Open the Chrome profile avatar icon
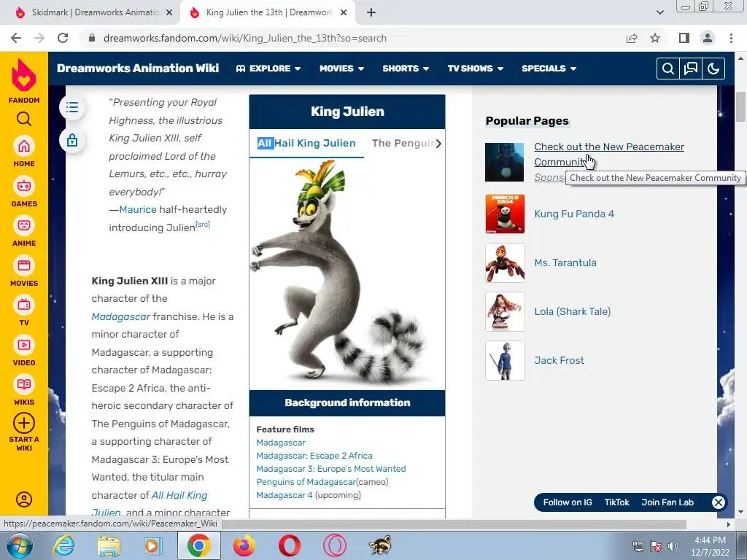The width and height of the screenshot is (747, 560). pyautogui.click(x=708, y=38)
